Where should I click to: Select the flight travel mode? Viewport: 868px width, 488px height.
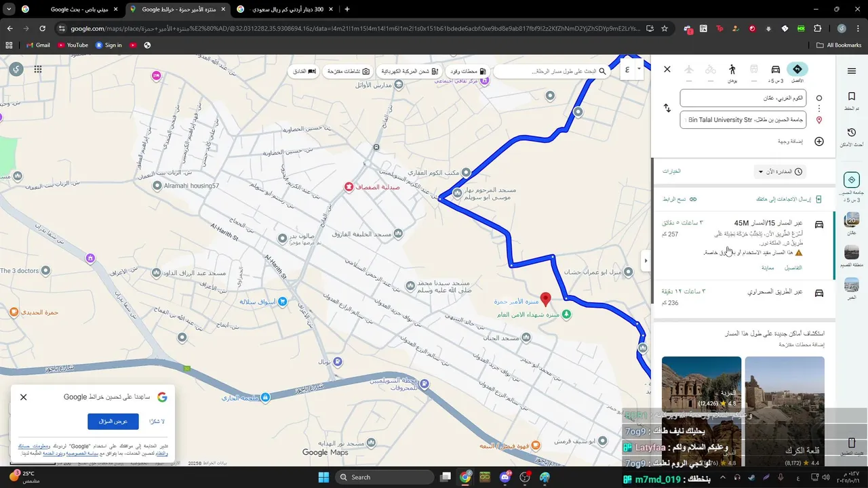[x=689, y=70]
